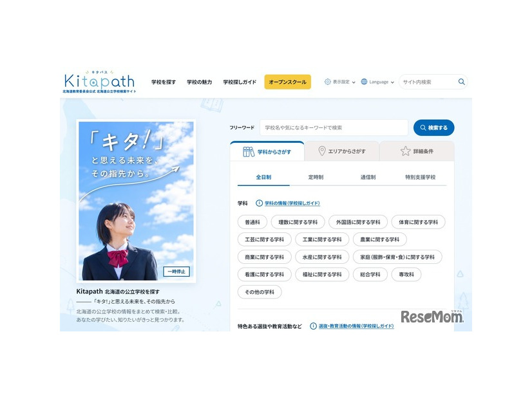Image resolution: width=532 pixels, height=399 pixels.
Task: Toggle 看護に関する学科 chip
Action: 264,275
